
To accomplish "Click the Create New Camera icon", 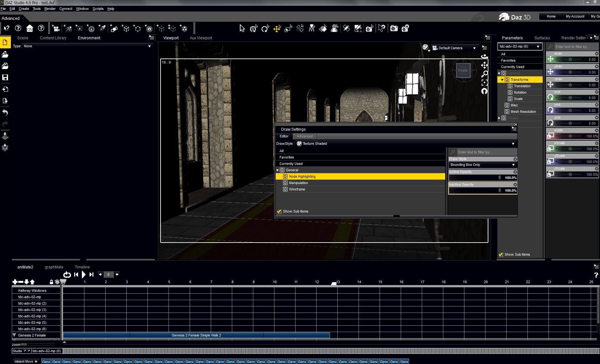I will tap(56, 28).
